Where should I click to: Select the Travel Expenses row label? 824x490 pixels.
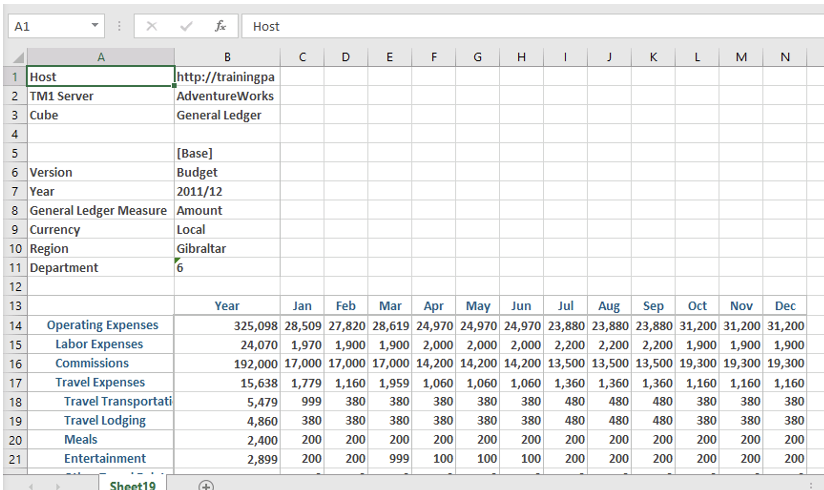point(100,382)
